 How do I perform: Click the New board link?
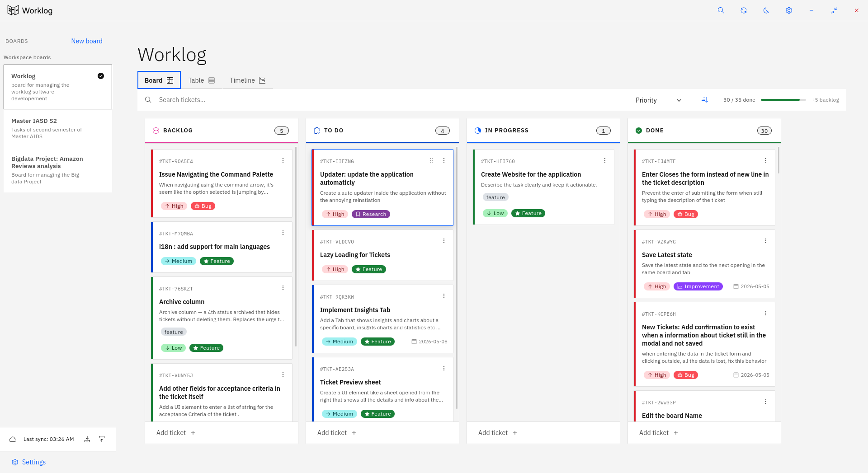coord(87,41)
